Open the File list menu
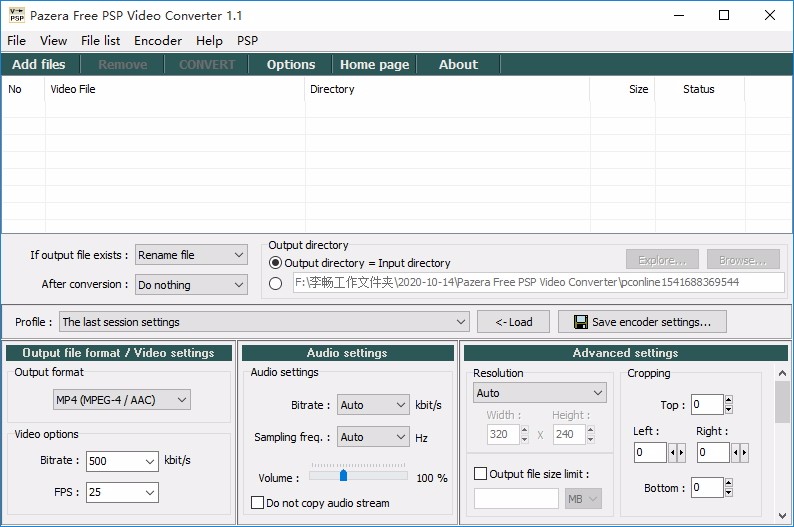The height and width of the screenshot is (527, 794). (x=100, y=40)
